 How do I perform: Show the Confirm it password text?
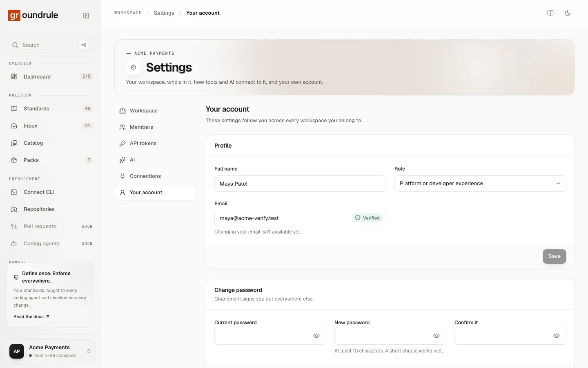(x=557, y=336)
